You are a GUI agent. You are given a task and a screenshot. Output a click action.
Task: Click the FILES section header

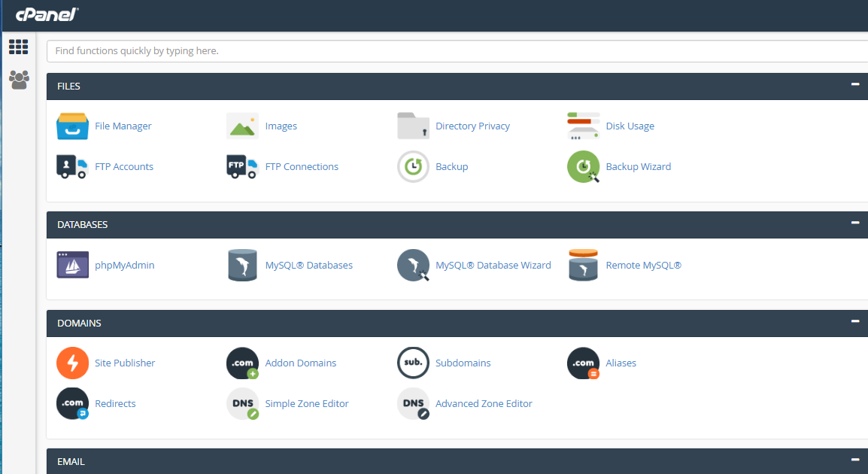tap(457, 87)
